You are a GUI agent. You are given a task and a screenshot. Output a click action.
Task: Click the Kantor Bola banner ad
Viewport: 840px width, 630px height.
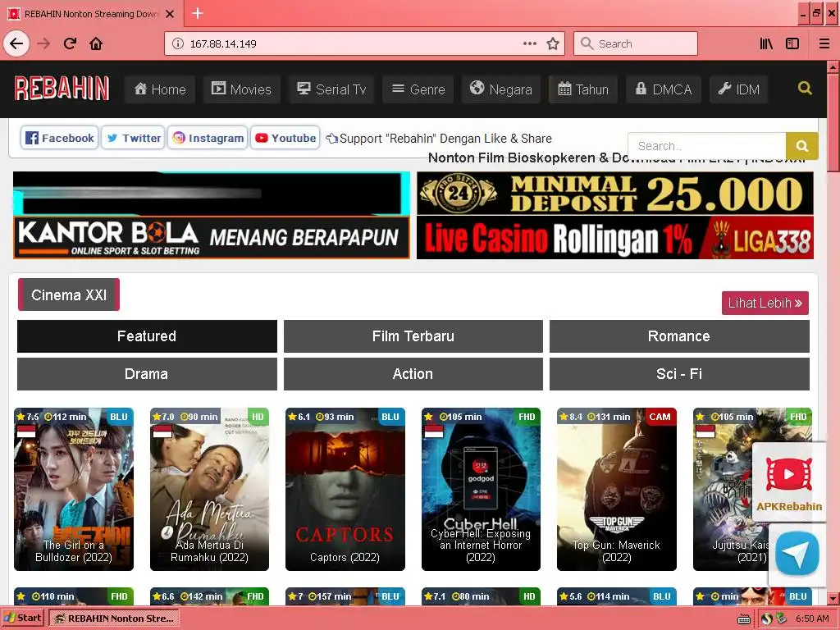[x=212, y=237]
